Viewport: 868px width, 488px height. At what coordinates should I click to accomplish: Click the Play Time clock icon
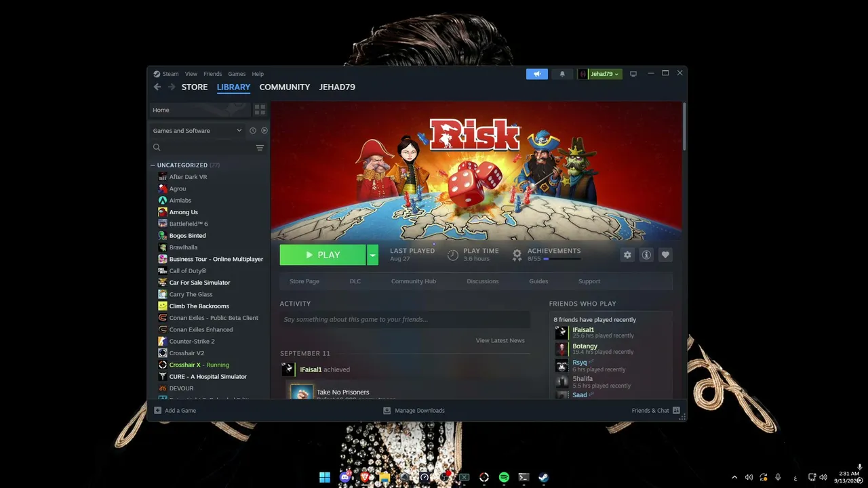tap(453, 255)
